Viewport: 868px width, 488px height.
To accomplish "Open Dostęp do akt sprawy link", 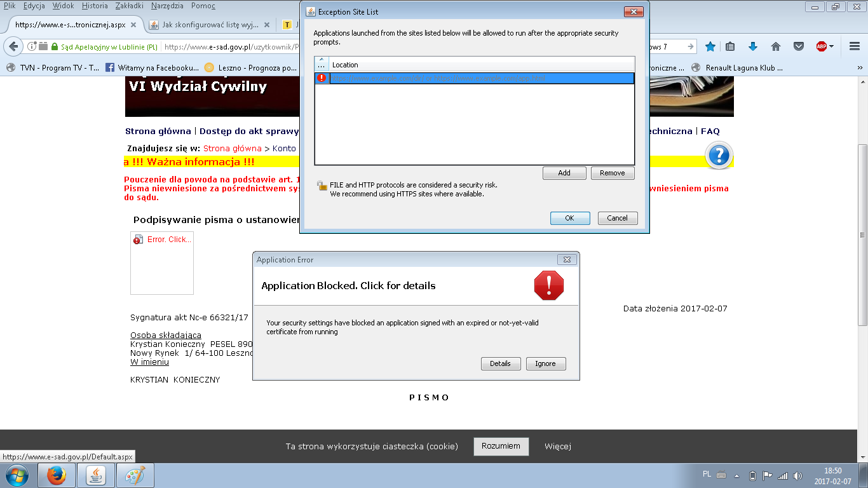I will point(249,132).
